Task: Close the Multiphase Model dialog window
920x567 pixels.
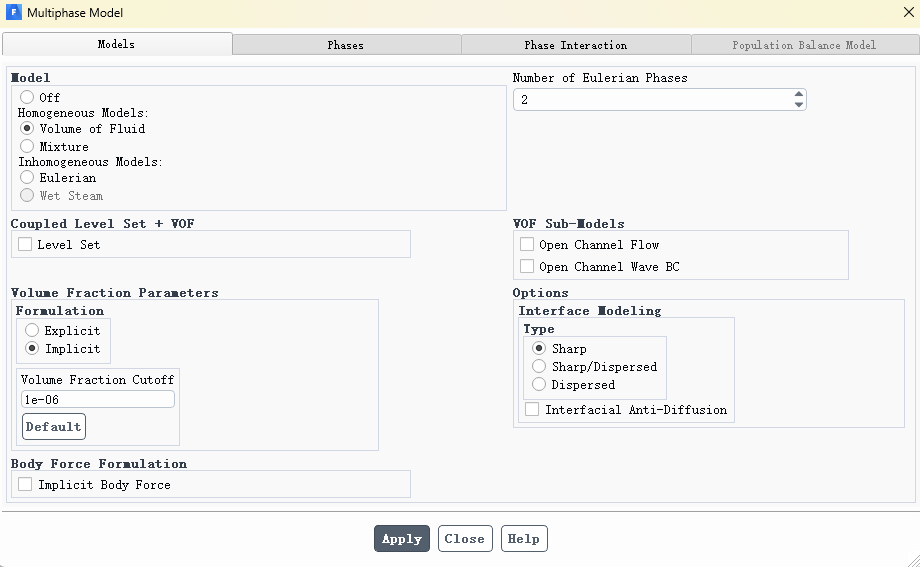Action: tap(908, 13)
